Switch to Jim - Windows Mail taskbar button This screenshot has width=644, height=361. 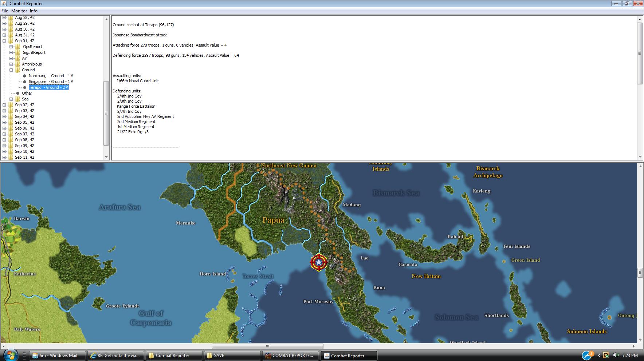pyautogui.click(x=58, y=356)
